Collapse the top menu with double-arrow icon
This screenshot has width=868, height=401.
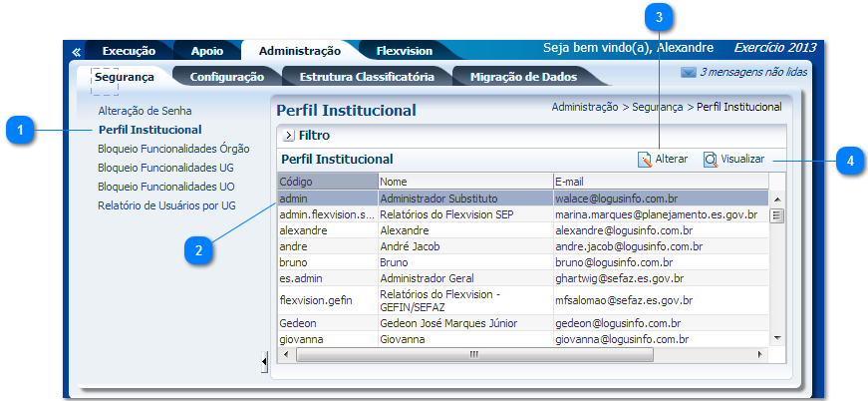click(76, 51)
